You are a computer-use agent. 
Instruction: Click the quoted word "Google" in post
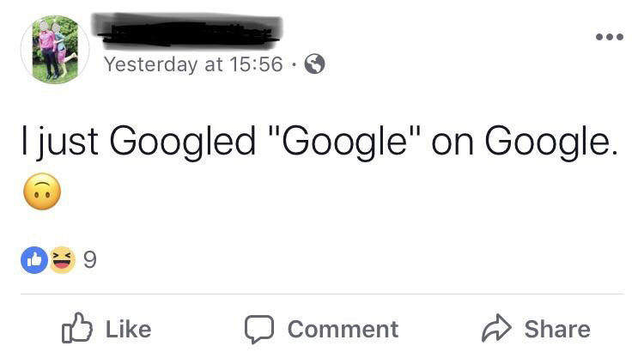pos(343,142)
